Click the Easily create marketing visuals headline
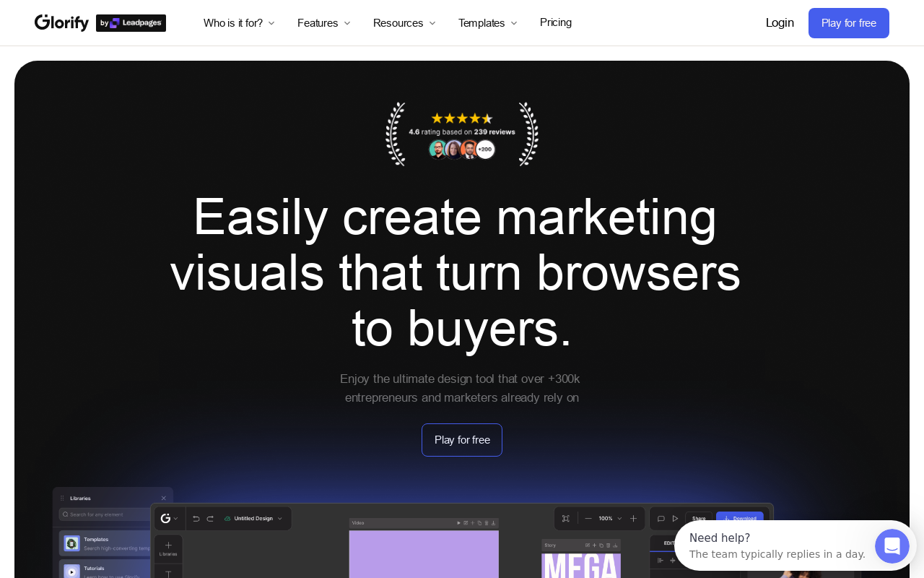924x578 pixels. (x=456, y=272)
